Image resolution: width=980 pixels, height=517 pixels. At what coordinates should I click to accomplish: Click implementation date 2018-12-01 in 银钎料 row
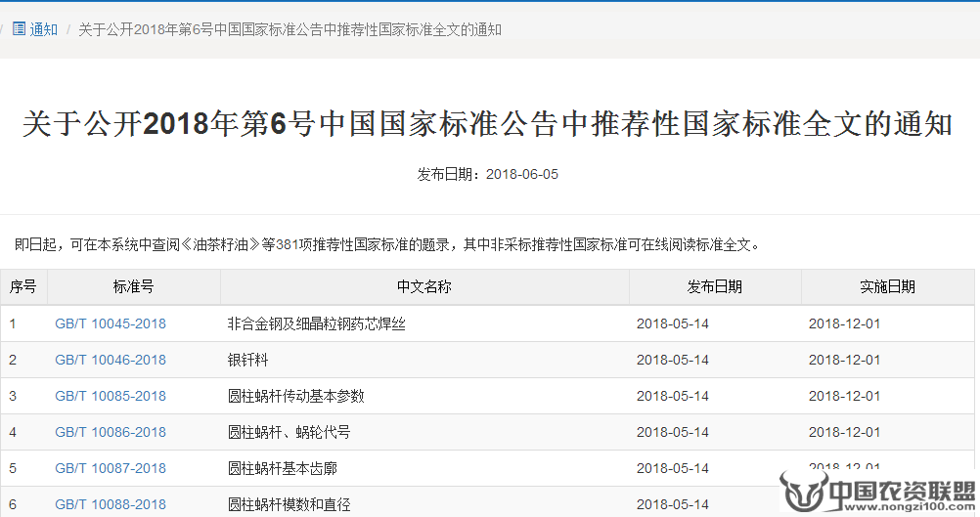click(x=844, y=360)
